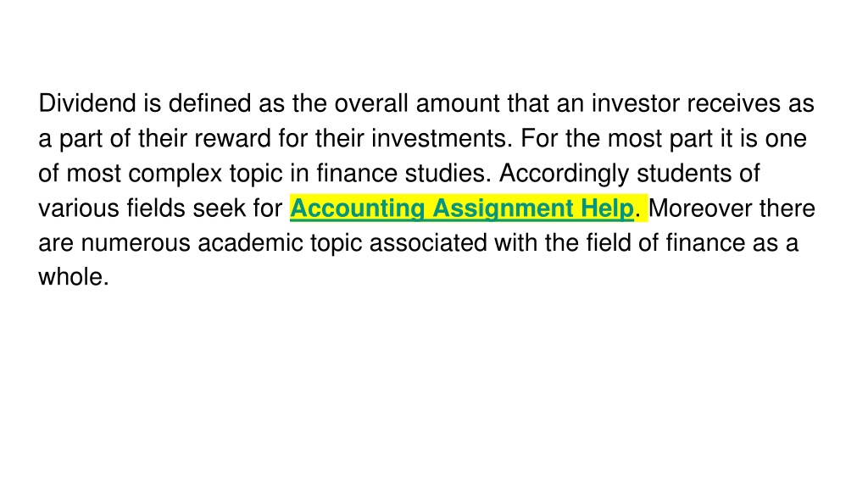Viewport: 868px width, 488px height.
Task: Click the word "various" in the fourth line
Action: 79,208
